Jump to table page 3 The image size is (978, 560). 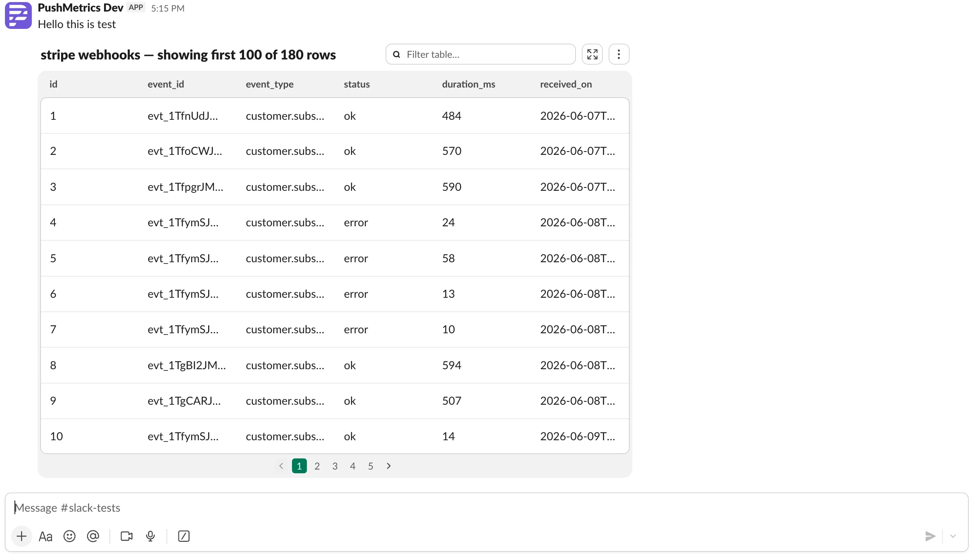pos(335,466)
